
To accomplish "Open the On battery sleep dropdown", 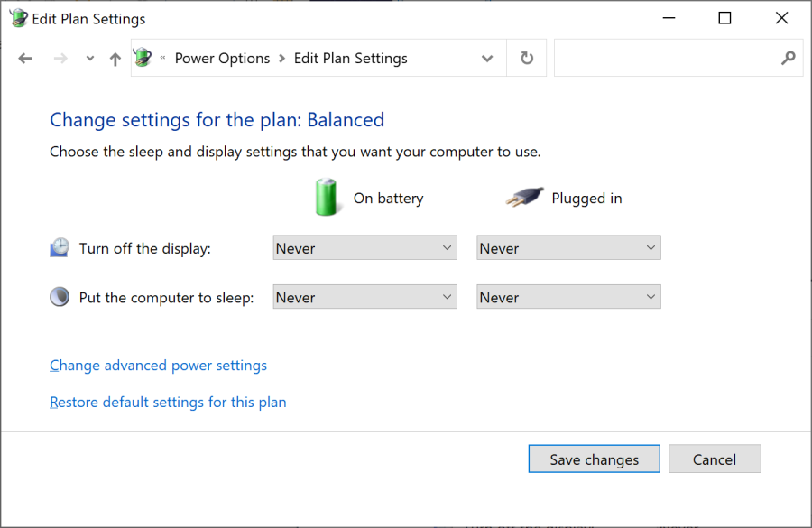I will (364, 296).
